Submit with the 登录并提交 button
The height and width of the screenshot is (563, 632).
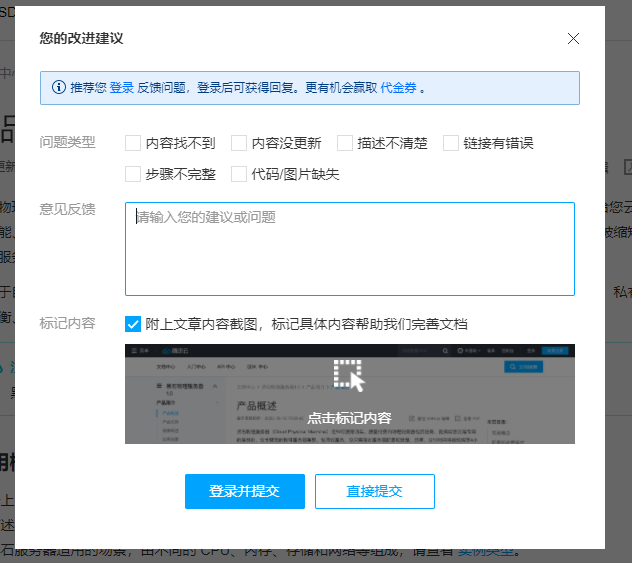245,491
